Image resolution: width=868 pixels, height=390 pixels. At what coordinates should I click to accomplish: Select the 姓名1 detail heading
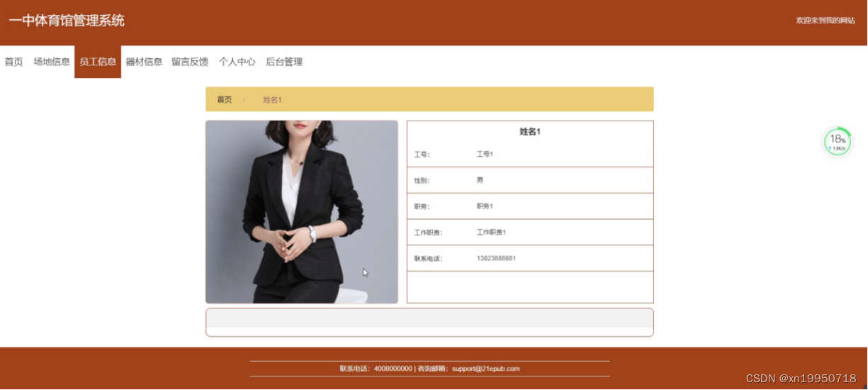pyautogui.click(x=530, y=132)
